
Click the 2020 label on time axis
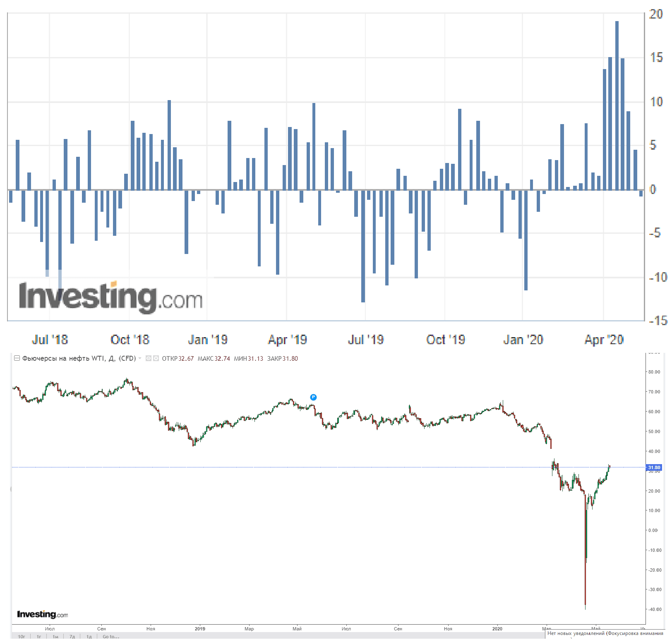[497, 629]
